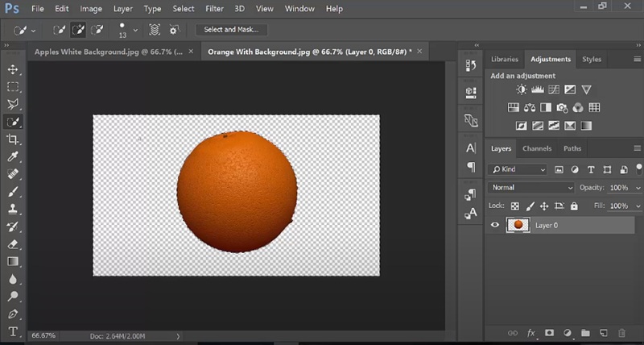Open the Opacity slider dropdown
The image size is (644, 345).
pyautogui.click(x=638, y=188)
